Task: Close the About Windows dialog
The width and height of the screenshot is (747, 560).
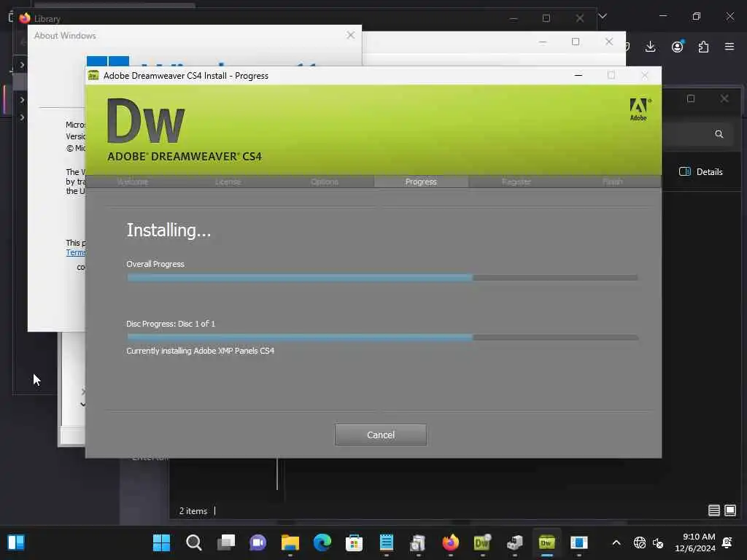Action: pos(351,35)
